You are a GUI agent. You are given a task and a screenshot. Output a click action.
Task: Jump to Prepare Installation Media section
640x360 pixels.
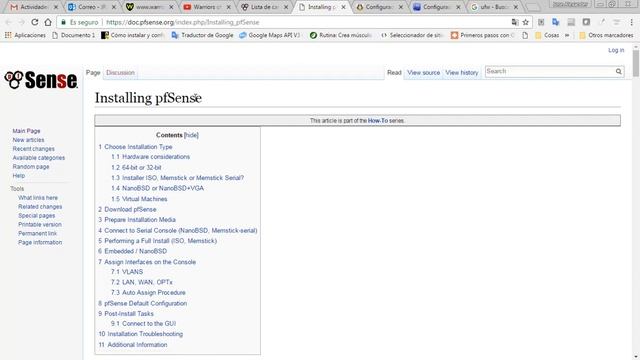click(x=137, y=220)
